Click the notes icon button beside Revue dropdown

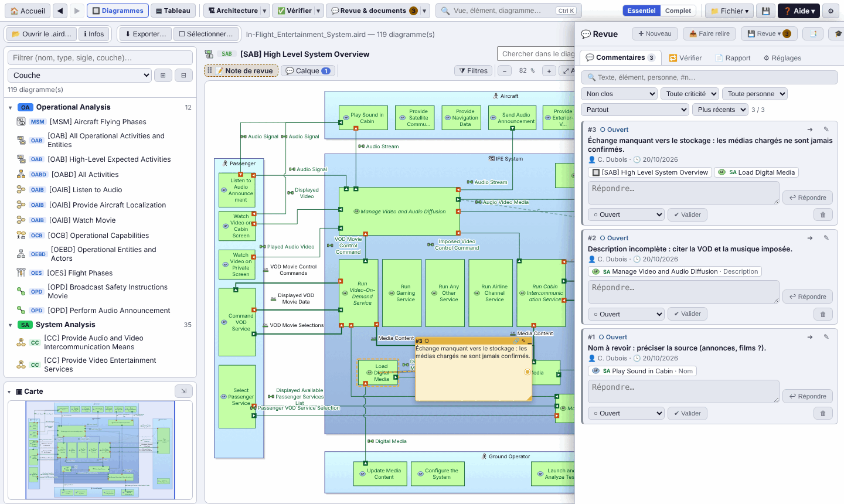point(813,34)
